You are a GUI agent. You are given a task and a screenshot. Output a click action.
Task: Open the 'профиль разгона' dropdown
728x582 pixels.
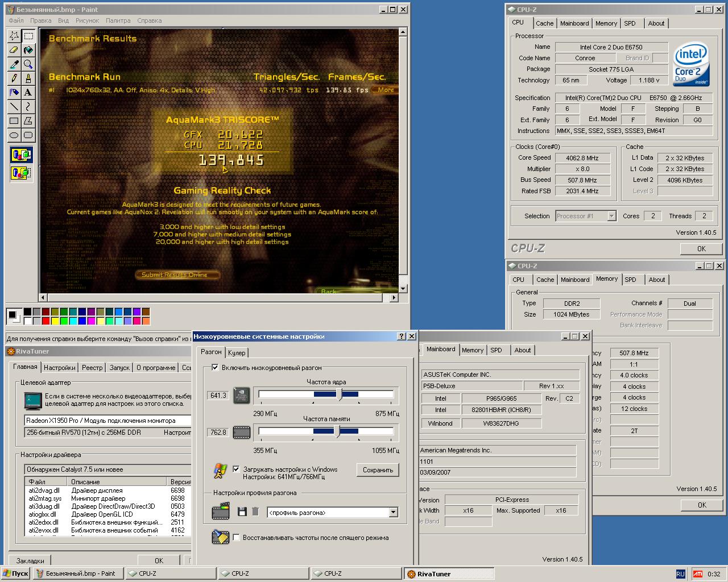(393, 513)
